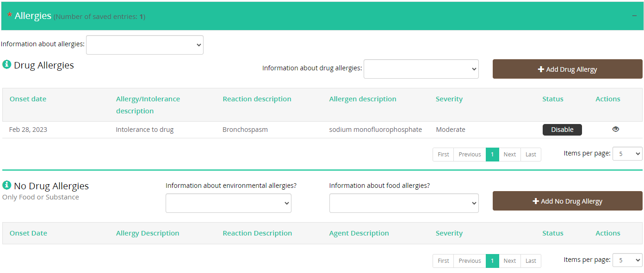The height and width of the screenshot is (273, 644).
Task: Select Previous page in No Drug Allergies pagination
Action: coord(470,261)
